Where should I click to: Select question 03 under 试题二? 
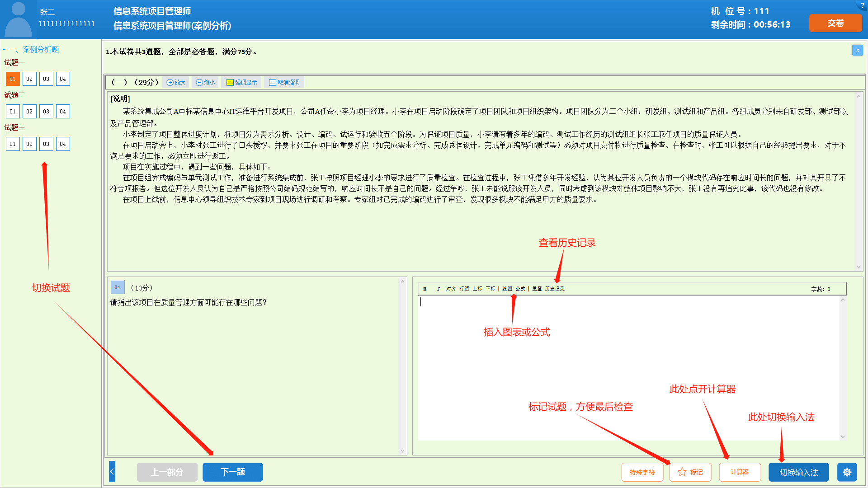(x=46, y=112)
